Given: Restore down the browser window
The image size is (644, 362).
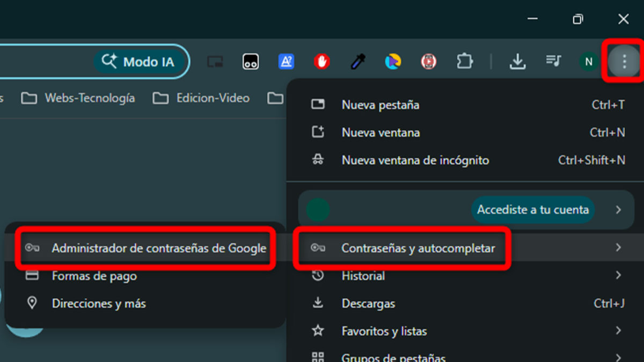Looking at the screenshot, I should click(578, 19).
